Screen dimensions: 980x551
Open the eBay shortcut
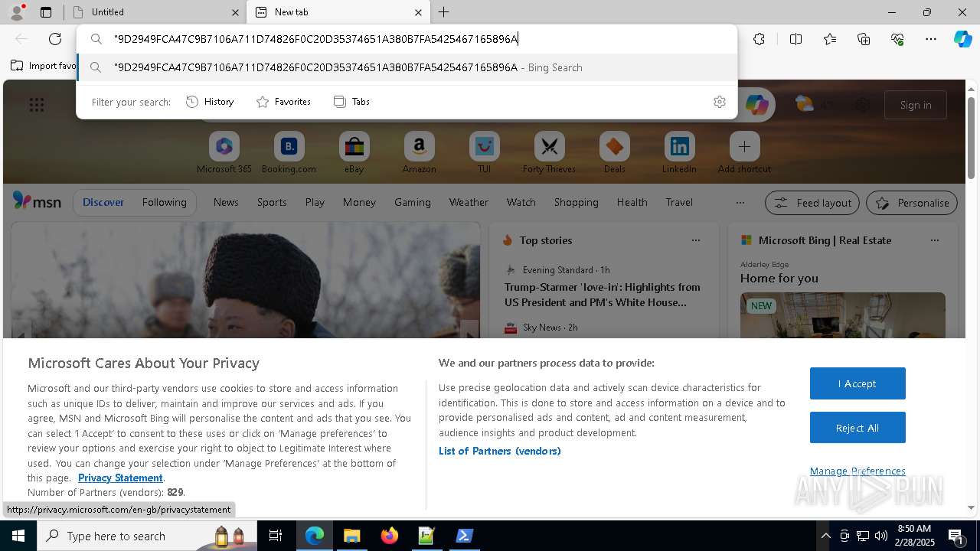pos(354,153)
